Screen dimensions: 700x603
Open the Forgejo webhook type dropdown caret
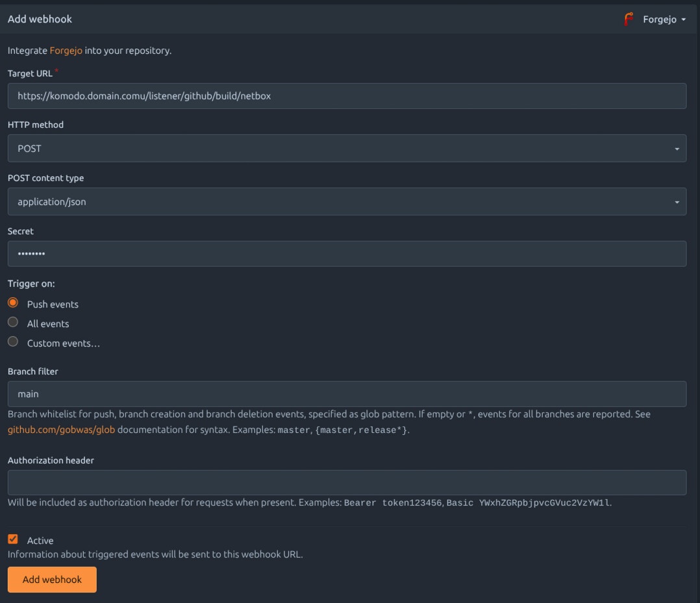[x=683, y=19]
